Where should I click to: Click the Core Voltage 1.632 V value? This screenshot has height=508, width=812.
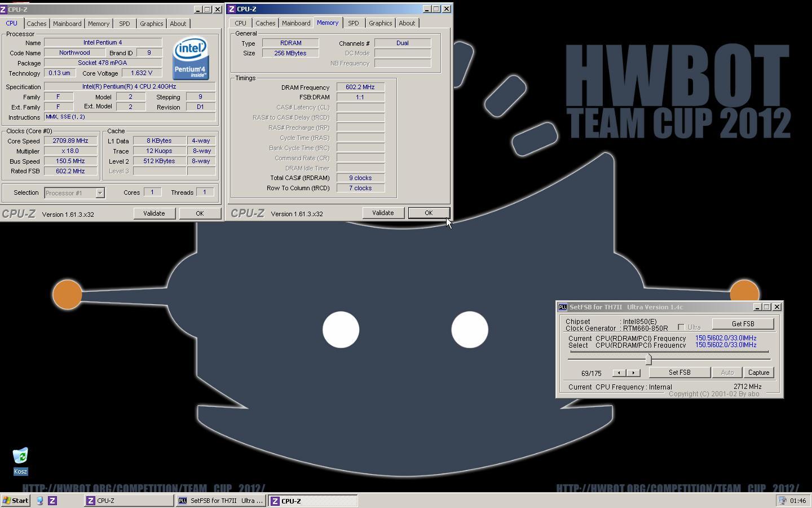[x=141, y=73]
